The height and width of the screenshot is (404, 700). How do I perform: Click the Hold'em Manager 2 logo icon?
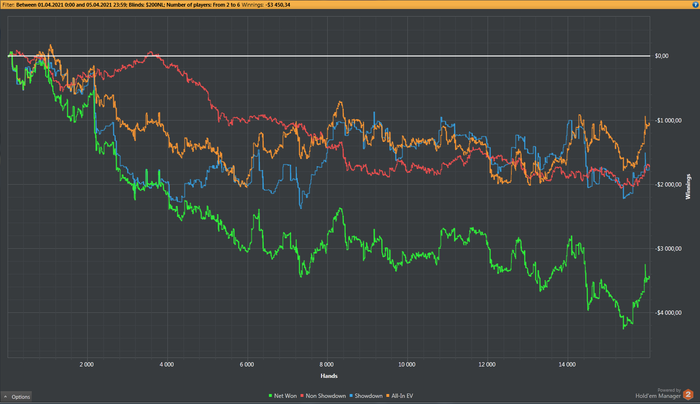[688, 394]
